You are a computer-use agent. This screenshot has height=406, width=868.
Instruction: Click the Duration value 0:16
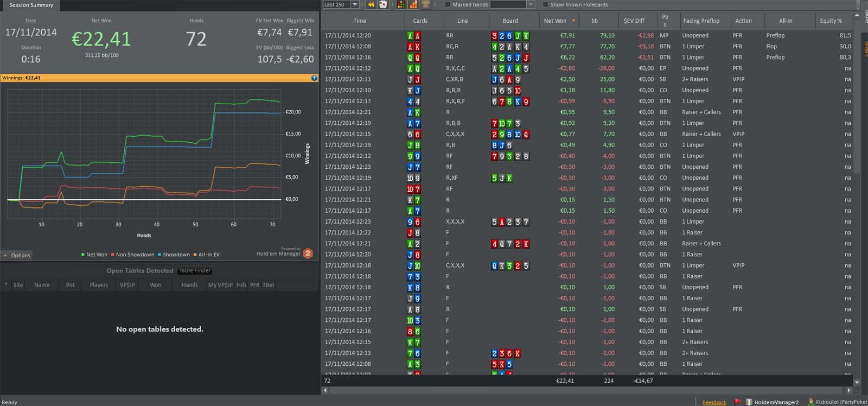pos(31,59)
